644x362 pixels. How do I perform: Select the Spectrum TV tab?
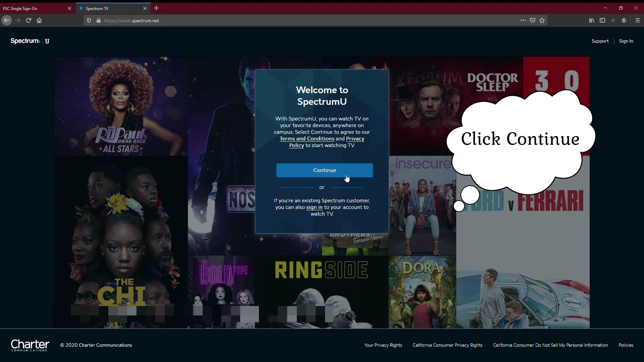[107, 8]
